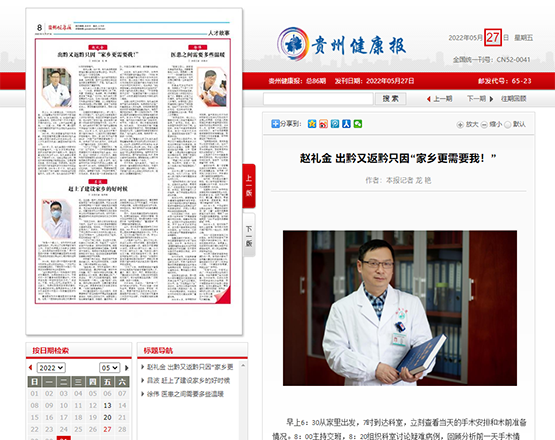Go to previous month in calendar
This screenshot has width=555, height=440.
point(30,368)
